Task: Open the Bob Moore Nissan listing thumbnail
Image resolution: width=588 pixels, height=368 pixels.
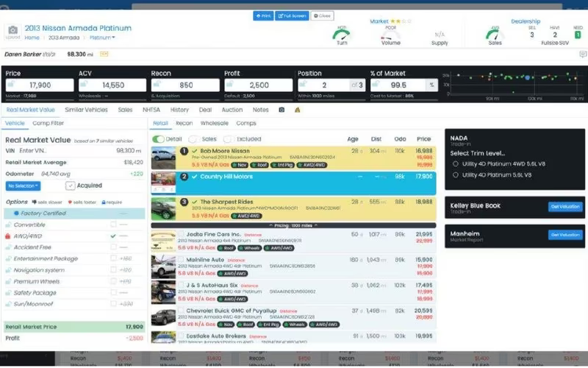Action: pos(163,158)
